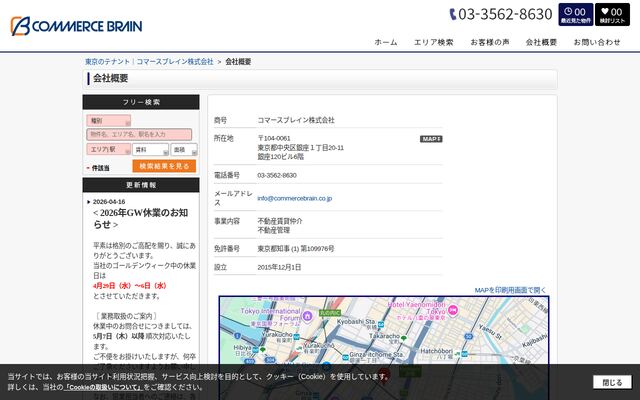Click the 更新情報 panel header
The width and height of the screenshot is (640, 400).
141,185
